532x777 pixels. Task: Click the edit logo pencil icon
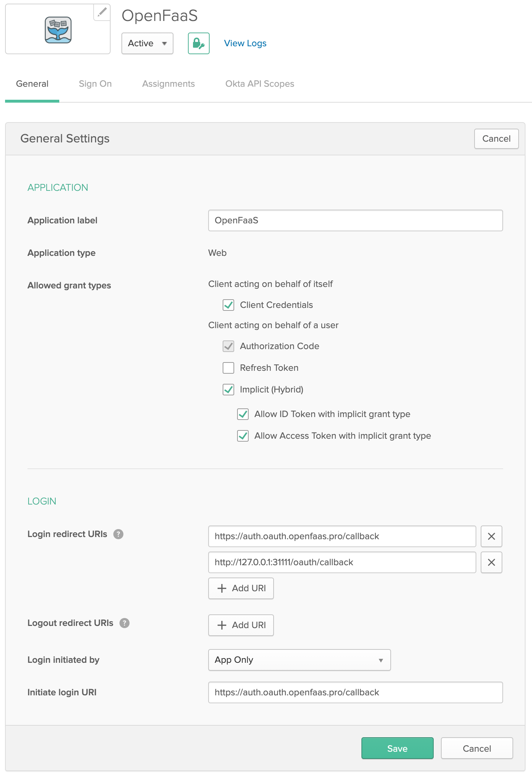[102, 12]
